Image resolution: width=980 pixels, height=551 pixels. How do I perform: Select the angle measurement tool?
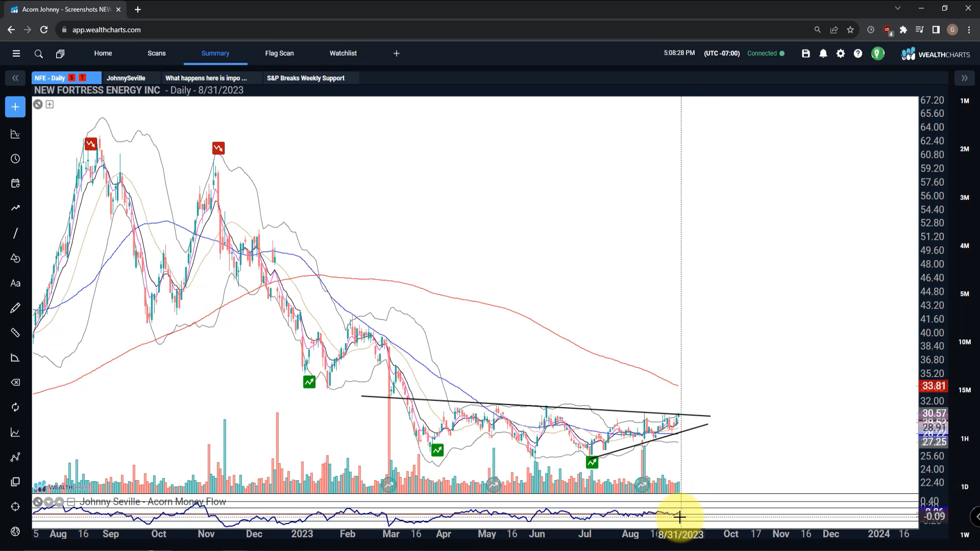15,358
